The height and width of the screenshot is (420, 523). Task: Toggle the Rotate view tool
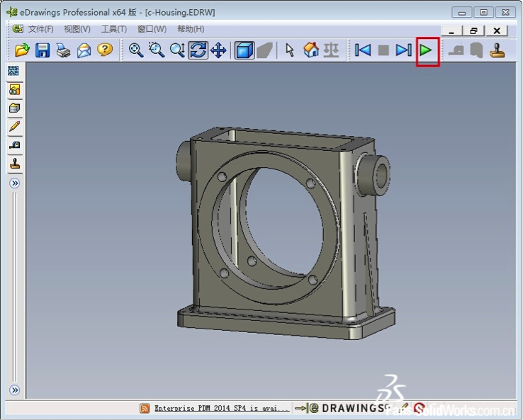(x=198, y=50)
